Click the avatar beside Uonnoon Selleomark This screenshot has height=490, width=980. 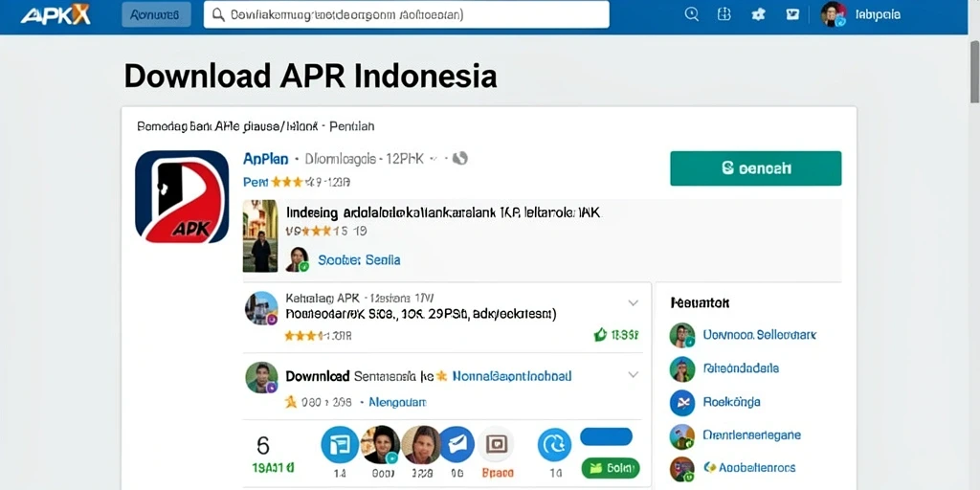[x=681, y=335]
